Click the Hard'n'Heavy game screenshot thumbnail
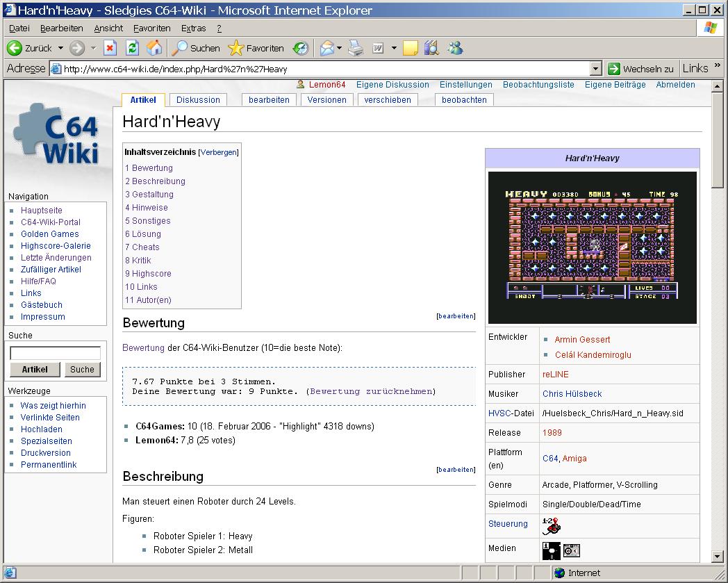The image size is (728, 583). pos(592,247)
